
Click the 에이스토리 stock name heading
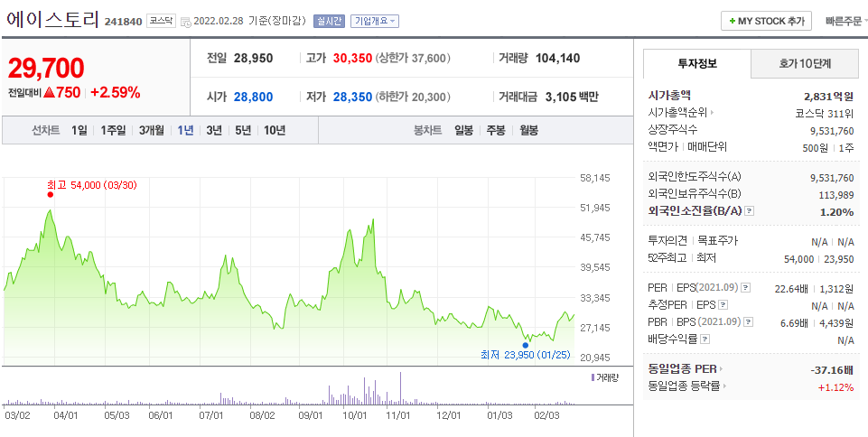[52, 21]
